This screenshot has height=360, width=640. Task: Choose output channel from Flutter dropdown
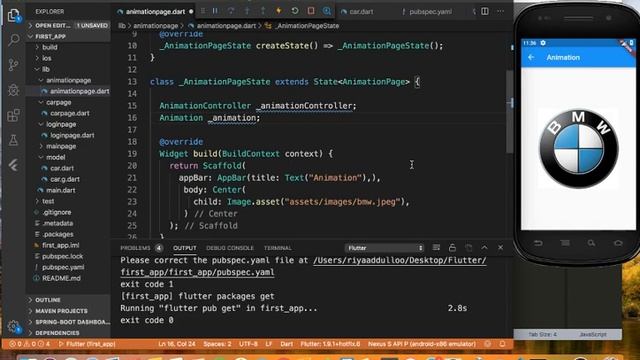(x=384, y=248)
